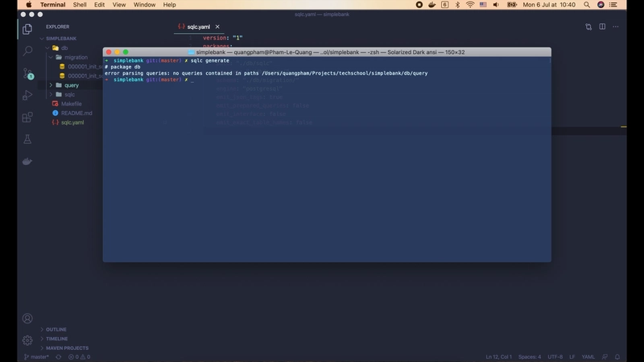Open the Run and Debug view
The height and width of the screenshot is (362, 644).
pos(27,95)
